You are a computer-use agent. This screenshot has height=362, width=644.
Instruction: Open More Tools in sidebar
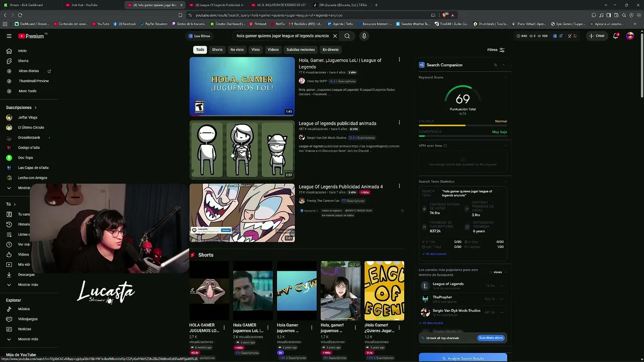click(28, 91)
